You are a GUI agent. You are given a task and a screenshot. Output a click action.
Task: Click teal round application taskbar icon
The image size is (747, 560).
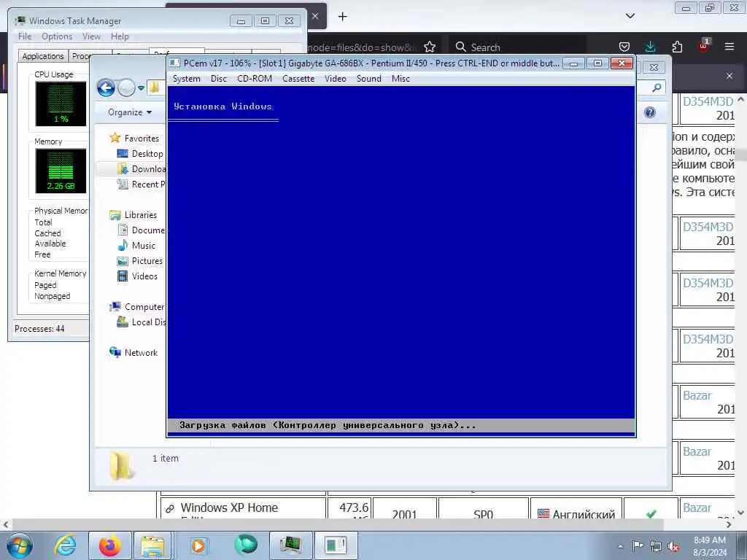coord(246,545)
